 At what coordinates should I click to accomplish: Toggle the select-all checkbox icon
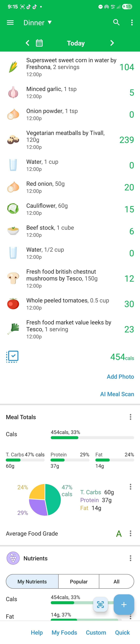(12, 356)
